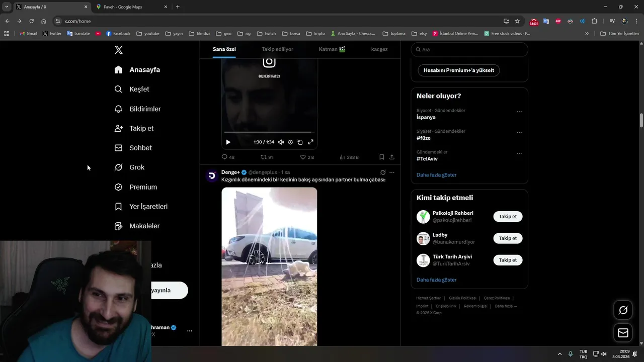The width and height of the screenshot is (644, 362).
Task: Open Makaleler articles
Action: [137, 226]
